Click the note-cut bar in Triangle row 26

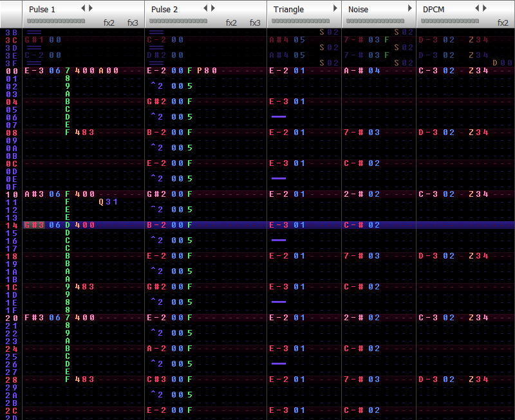click(278, 363)
